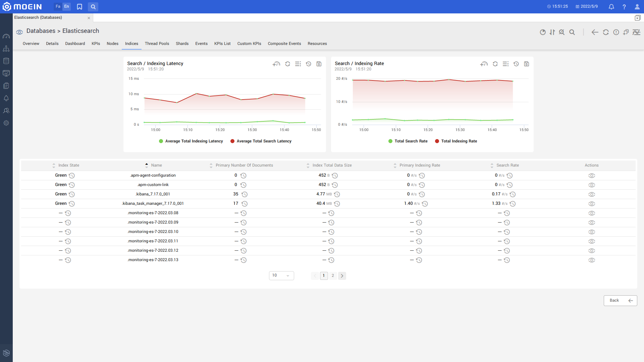Toggle the eye icon for .kibana_7.17.0_001 row
The height and width of the screenshot is (362, 644).
[x=592, y=194]
